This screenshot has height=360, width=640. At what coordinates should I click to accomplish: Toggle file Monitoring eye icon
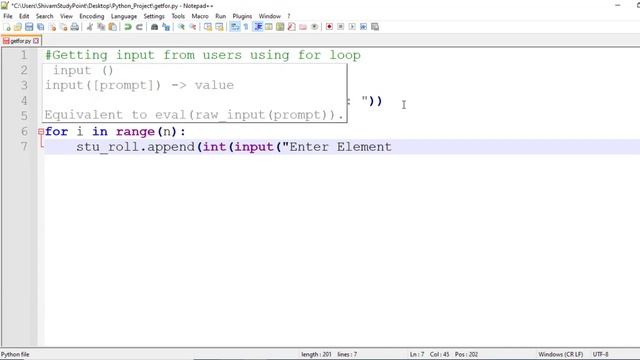[314, 27]
